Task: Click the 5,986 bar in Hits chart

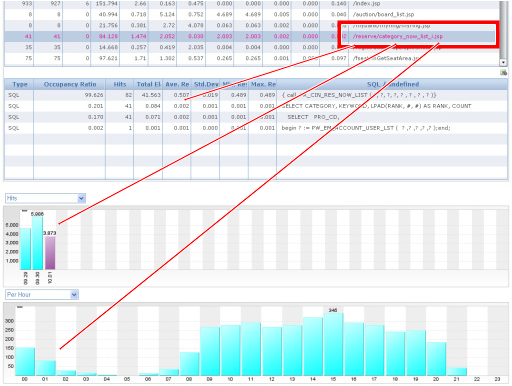Action: 37,243
